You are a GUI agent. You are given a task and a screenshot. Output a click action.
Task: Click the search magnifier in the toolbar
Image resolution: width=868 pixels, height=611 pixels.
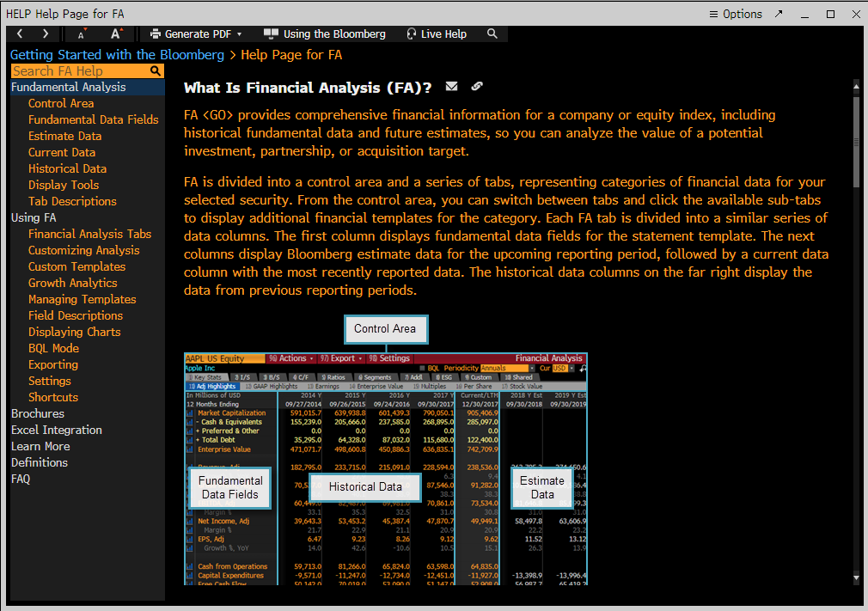pos(492,34)
